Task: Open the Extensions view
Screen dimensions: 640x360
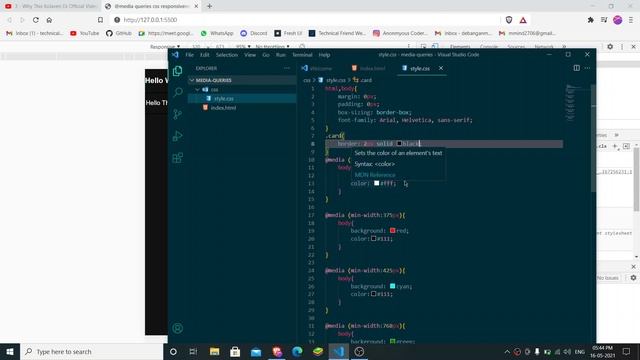Action: tap(178, 158)
